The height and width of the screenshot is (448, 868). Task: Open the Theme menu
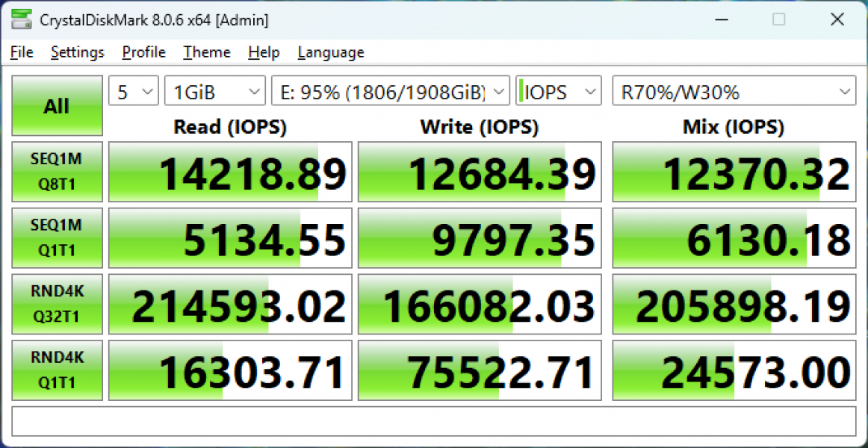207,52
